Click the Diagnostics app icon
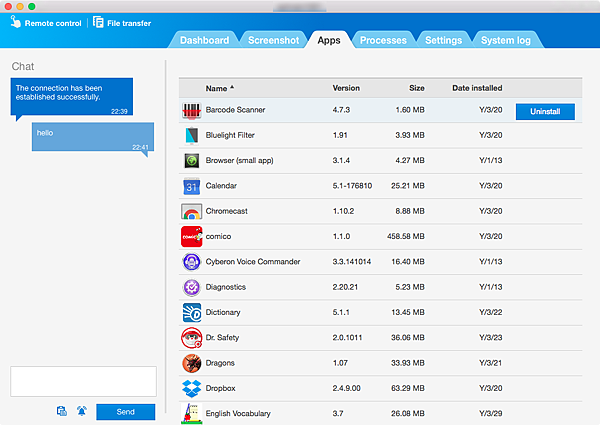This screenshot has width=600, height=425. point(191,287)
